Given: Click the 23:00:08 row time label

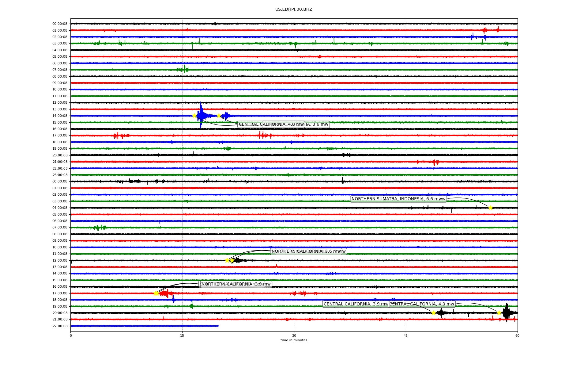Looking at the screenshot, I should [x=60, y=175].
